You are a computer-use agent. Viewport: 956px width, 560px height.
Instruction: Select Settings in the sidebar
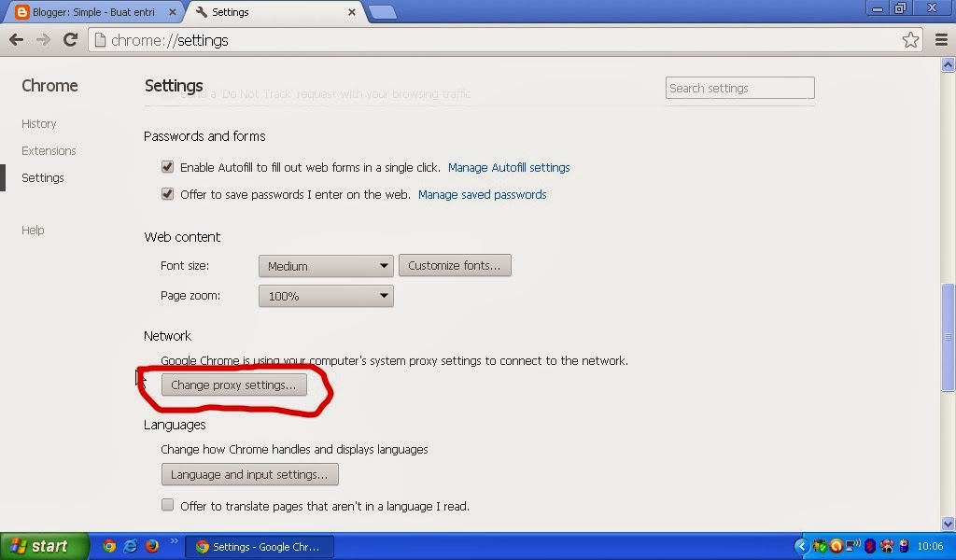tap(43, 178)
